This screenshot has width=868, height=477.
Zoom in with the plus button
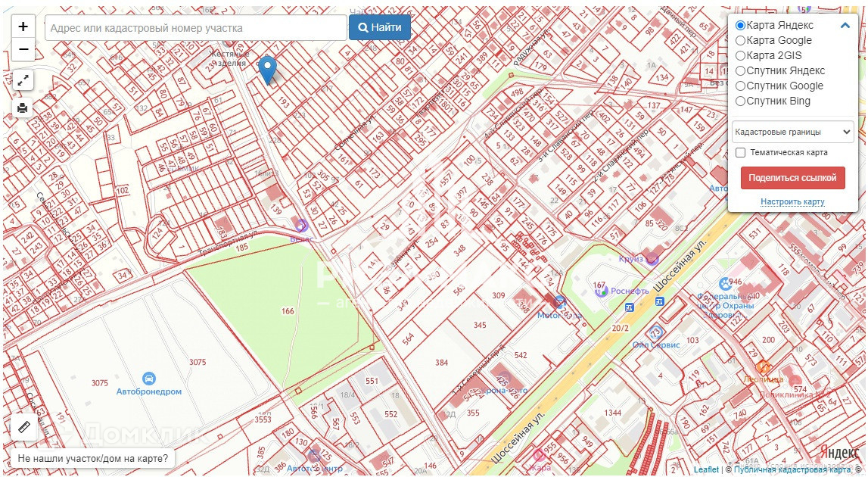(x=23, y=26)
